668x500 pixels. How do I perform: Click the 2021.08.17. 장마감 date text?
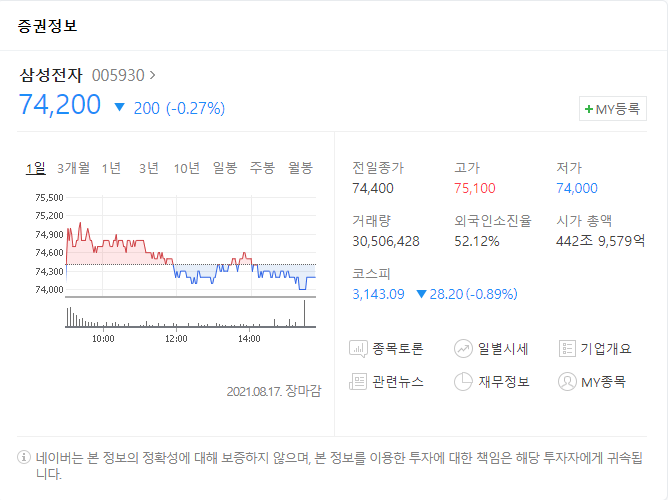(x=274, y=391)
